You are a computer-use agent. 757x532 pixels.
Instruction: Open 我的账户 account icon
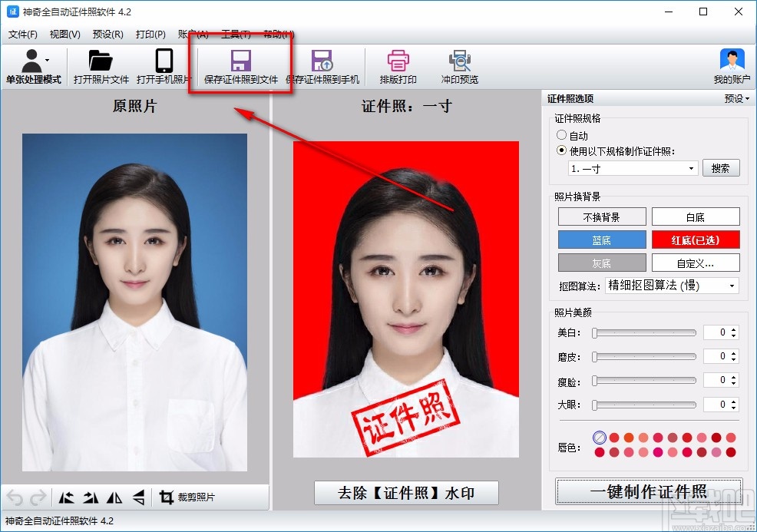(x=732, y=61)
